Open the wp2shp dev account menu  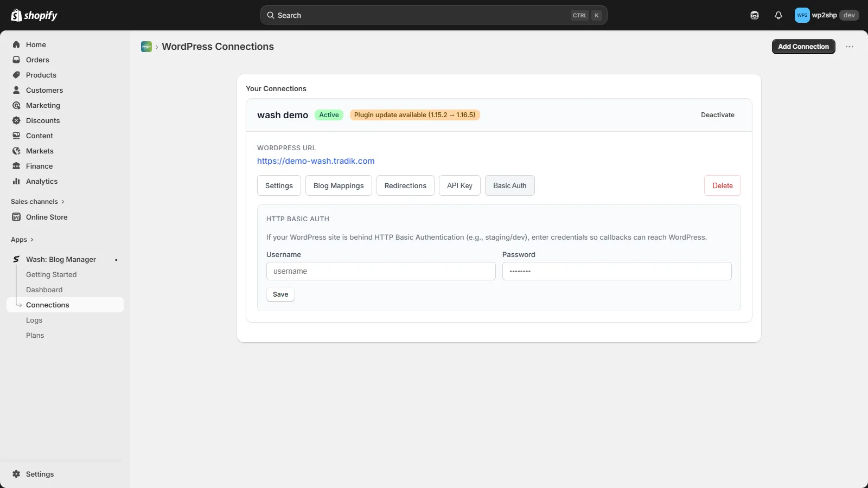click(827, 15)
